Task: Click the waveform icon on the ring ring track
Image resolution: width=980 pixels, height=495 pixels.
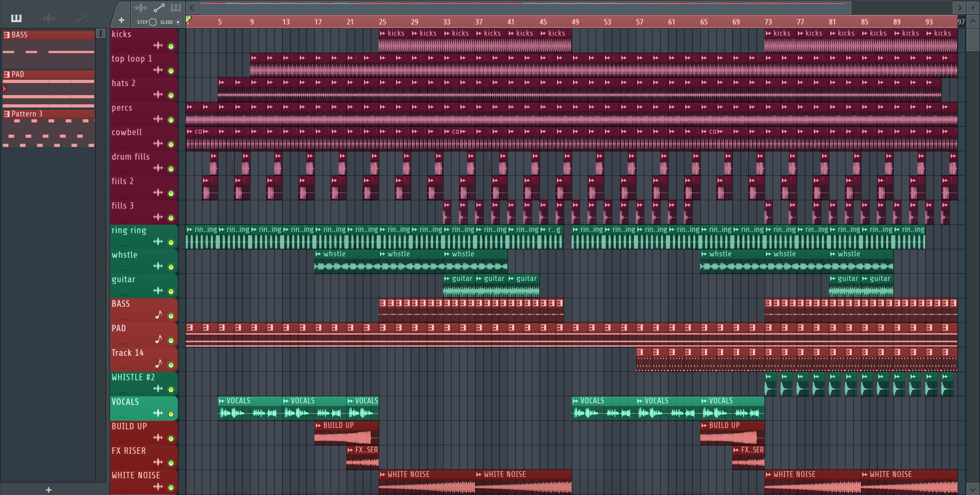Action: pyautogui.click(x=158, y=242)
